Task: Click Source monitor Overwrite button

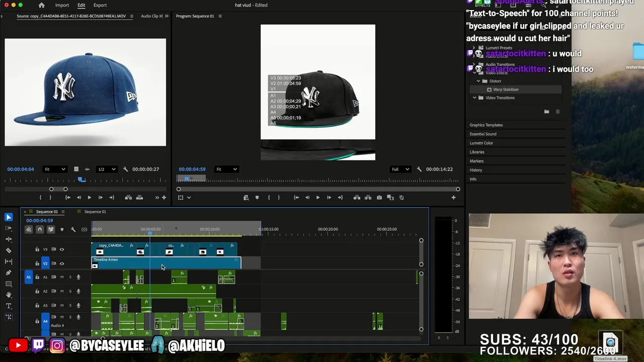Action: tap(139, 198)
